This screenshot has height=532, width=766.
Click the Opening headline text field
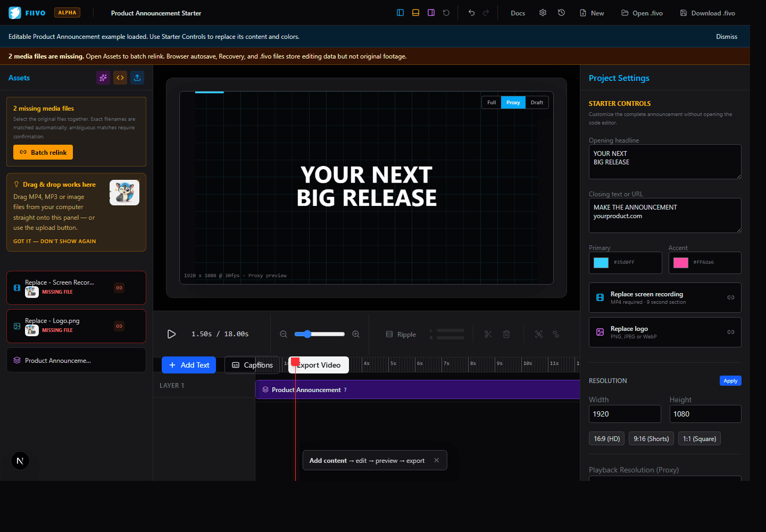tap(665, 162)
